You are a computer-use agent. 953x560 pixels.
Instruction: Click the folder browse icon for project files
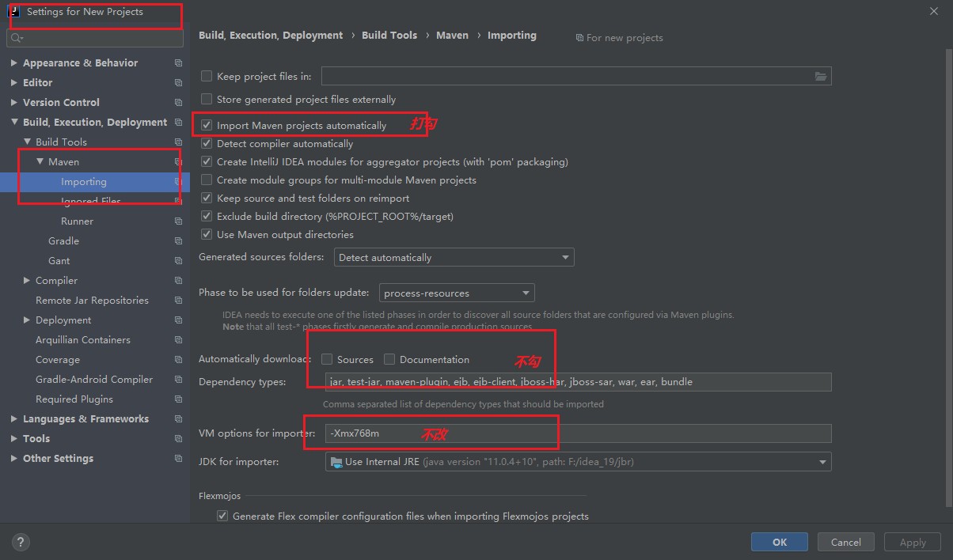pos(821,77)
